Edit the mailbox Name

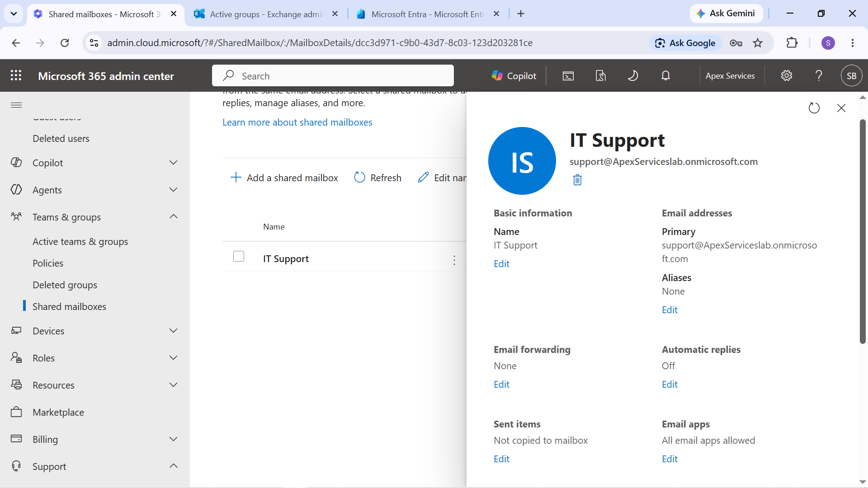[x=502, y=264]
